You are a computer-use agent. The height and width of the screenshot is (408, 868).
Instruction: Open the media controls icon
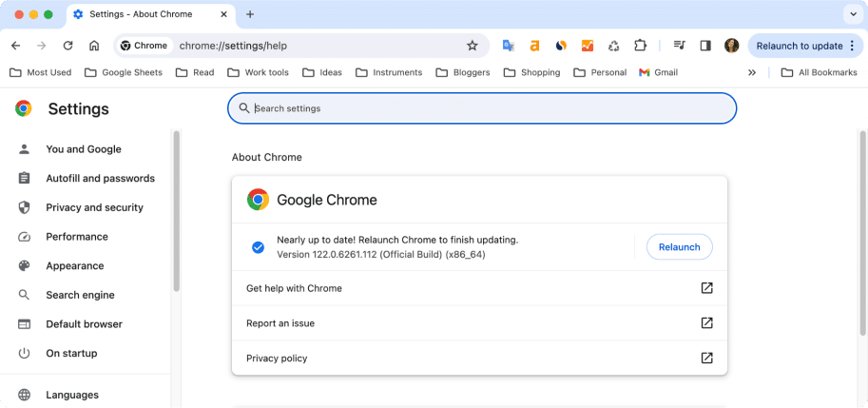click(679, 46)
